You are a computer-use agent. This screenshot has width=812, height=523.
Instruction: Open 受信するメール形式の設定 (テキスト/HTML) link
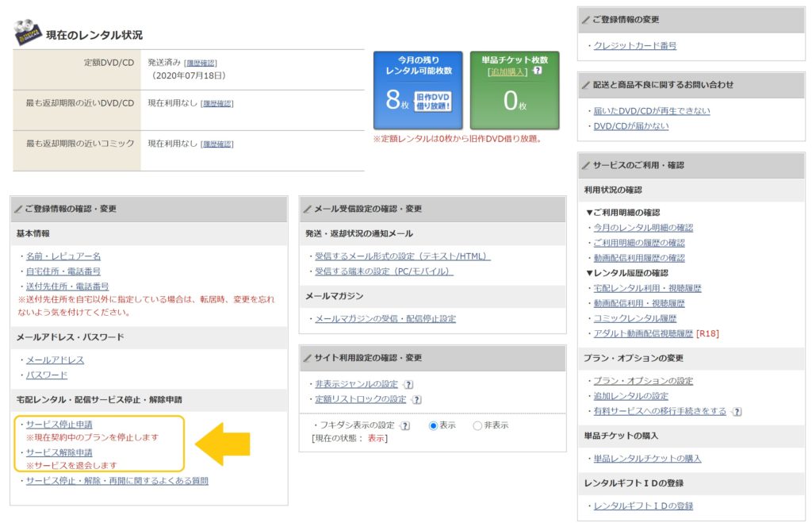(402, 256)
